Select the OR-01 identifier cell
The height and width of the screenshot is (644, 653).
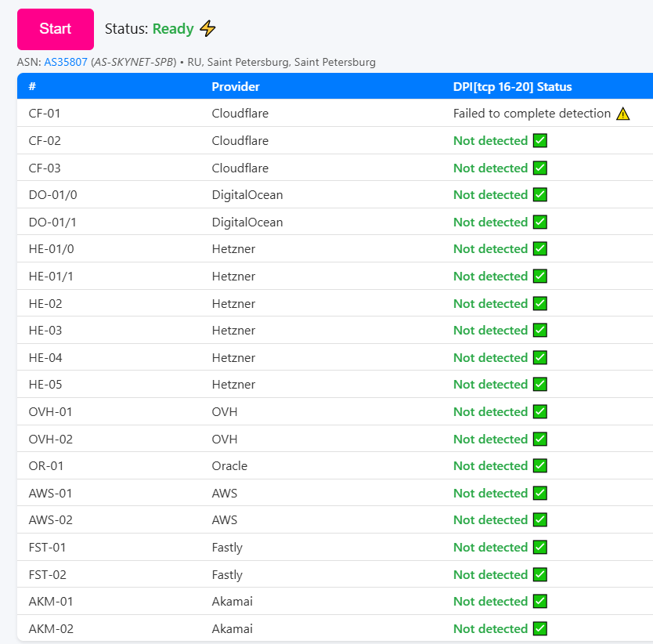46,465
